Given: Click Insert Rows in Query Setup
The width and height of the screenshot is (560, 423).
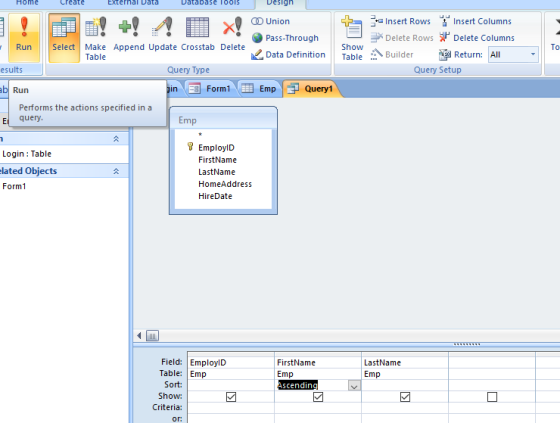Looking at the screenshot, I should pyautogui.click(x=400, y=21).
